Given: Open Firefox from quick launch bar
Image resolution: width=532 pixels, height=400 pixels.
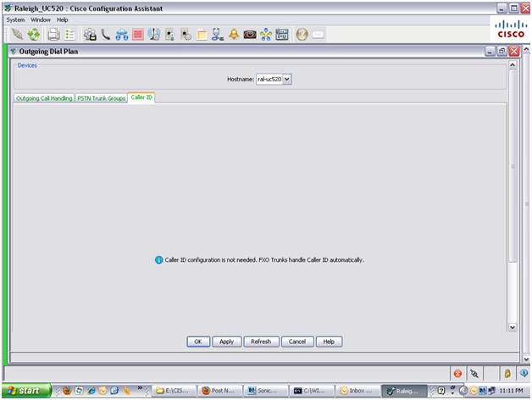Looking at the screenshot, I should pos(67,391).
